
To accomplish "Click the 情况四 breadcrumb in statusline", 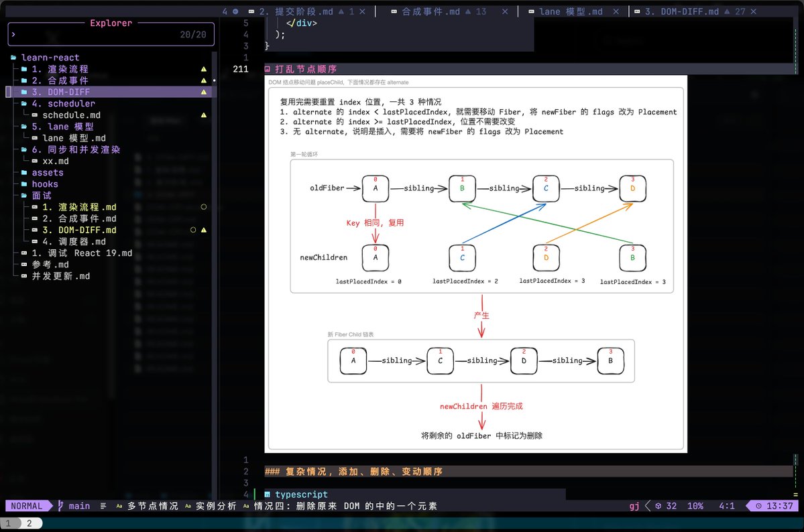I will pyautogui.click(x=345, y=506).
